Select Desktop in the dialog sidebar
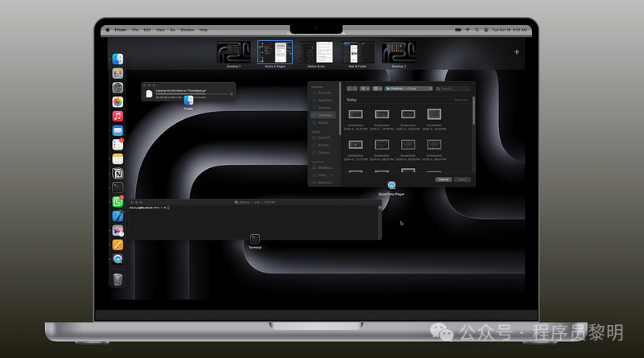This screenshot has height=358, width=644. [x=324, y=115]
